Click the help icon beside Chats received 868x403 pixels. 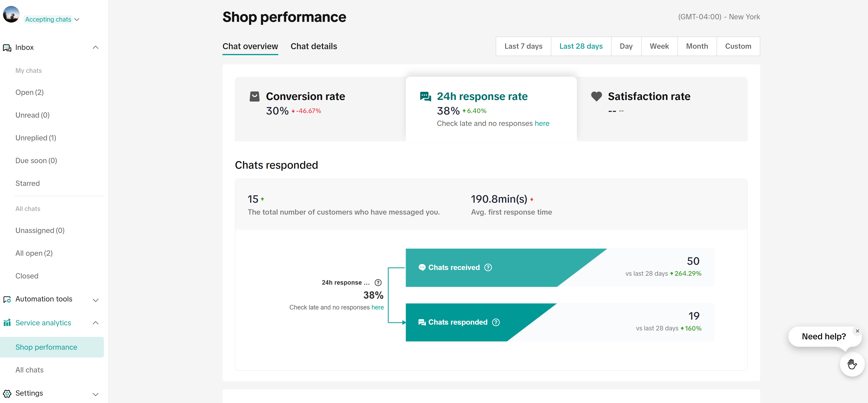point(488,267)
